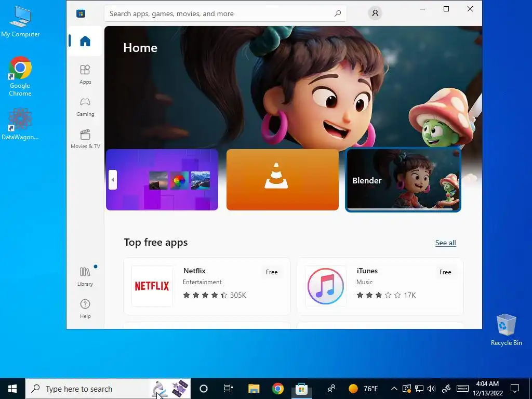Open the volume speaker tray icon
The image size is (532, 399).
[x=432, y=389]
